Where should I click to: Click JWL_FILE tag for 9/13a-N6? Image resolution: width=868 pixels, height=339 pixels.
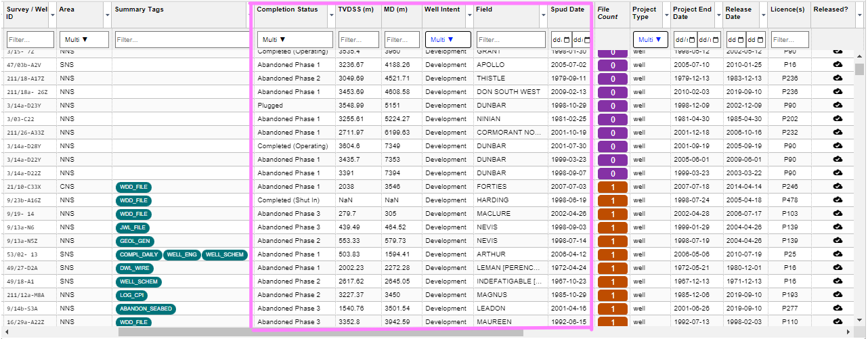click(133, 227)
